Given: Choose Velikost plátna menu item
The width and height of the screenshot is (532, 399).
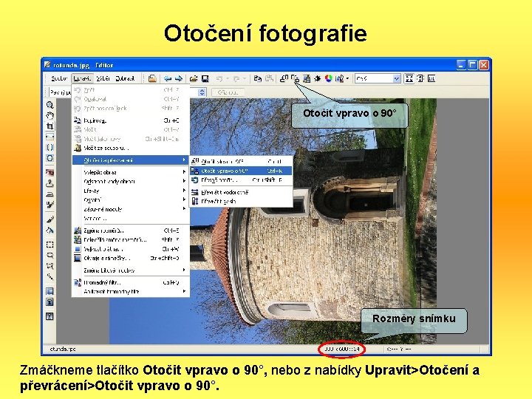Looking at the screenshot, I should coord(131,249).
